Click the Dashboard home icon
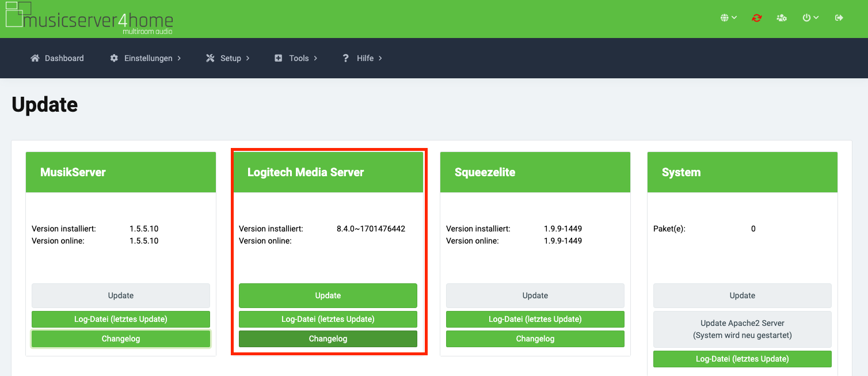Image resolution: width=868 pixels, height=376 pixels. click(x=35, y=58)
